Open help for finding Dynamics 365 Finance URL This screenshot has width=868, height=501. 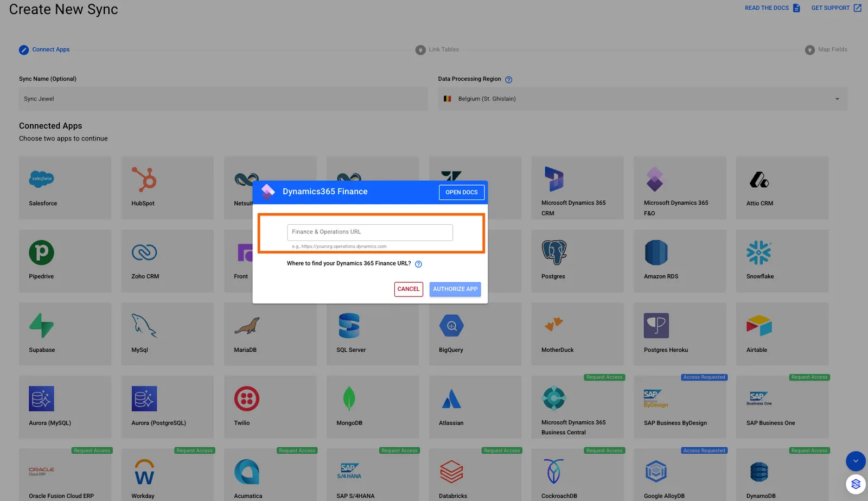pos(418,264)
